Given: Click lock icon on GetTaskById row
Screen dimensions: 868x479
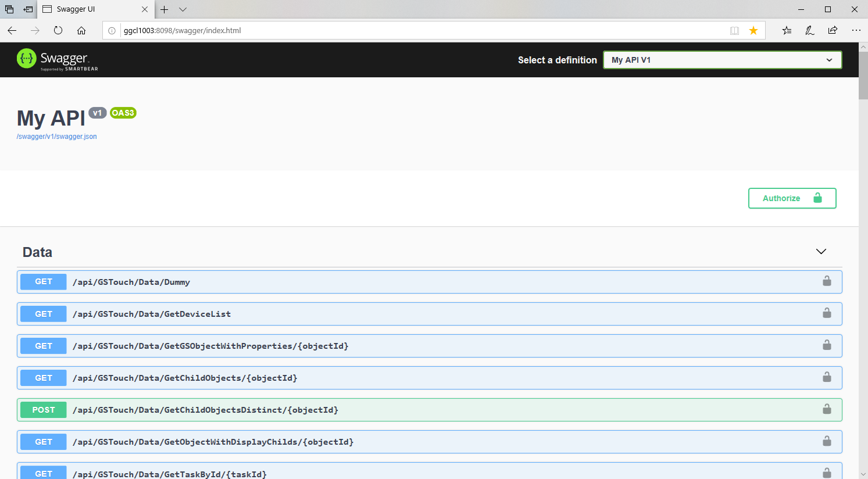Looking at the screenshot, I should click(827, 473).
